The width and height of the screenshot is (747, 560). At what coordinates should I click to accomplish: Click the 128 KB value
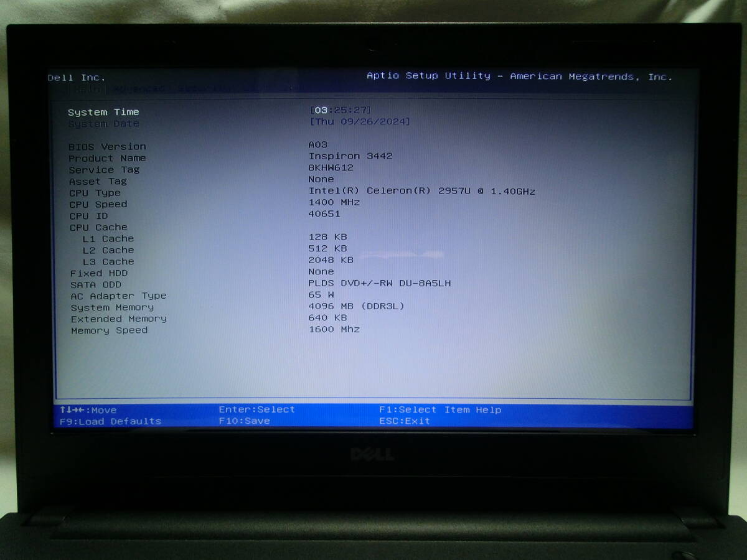click(328, 237)
